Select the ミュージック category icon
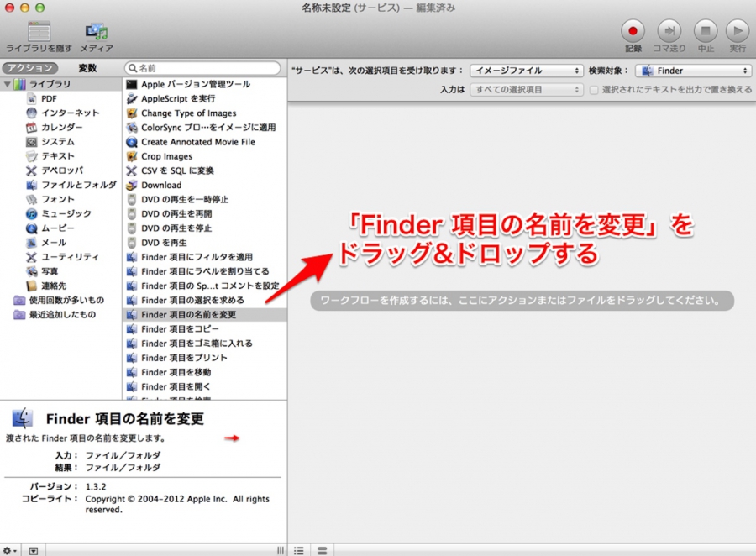 31,213
